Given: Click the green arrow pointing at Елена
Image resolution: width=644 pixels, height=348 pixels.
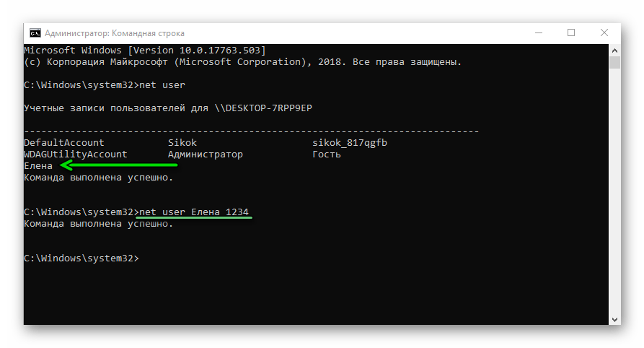Looking at the screenshot, I should (119, 165).
